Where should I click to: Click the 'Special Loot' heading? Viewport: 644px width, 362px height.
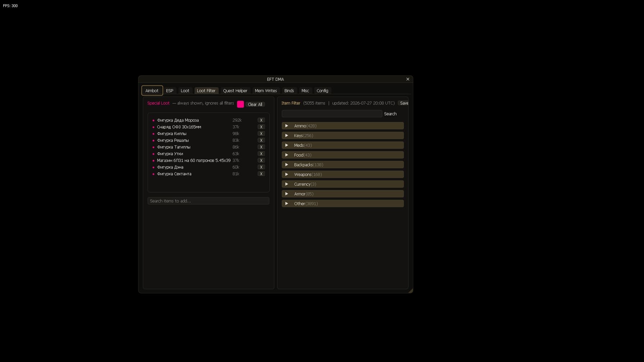158,103
